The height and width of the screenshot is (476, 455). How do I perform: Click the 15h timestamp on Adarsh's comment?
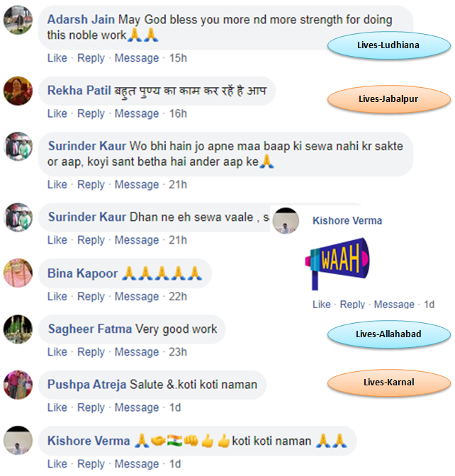coord(178,58)
